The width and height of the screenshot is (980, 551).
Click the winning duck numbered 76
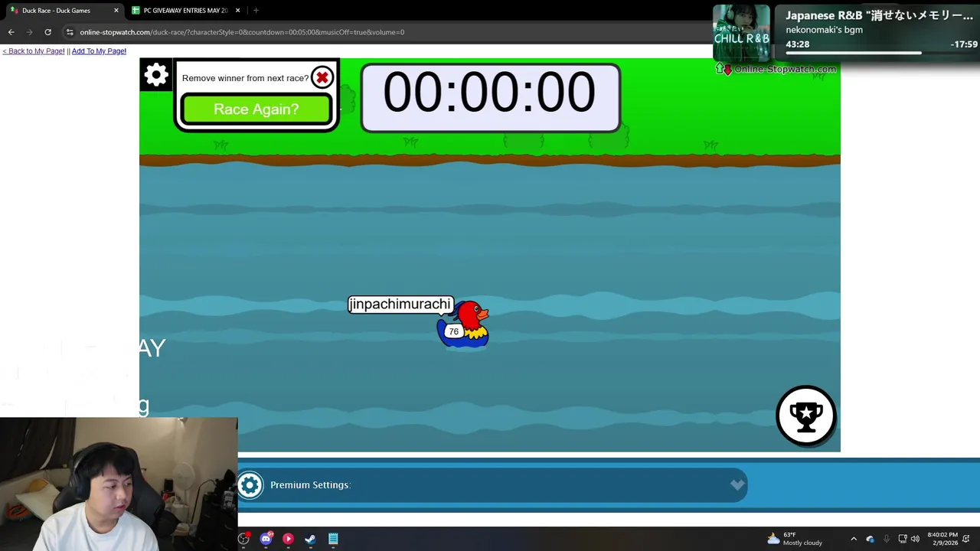coord(463,324)
